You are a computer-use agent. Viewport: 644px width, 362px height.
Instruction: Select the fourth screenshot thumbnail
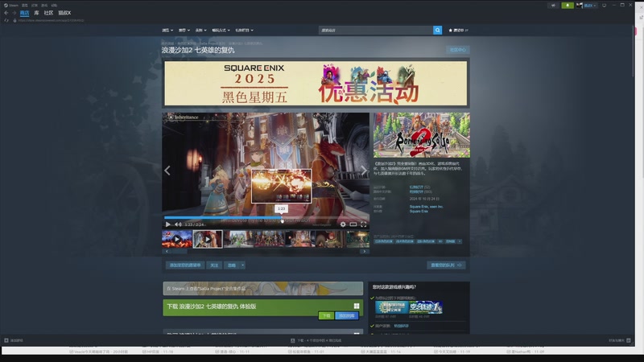click(x=270, y=239)
